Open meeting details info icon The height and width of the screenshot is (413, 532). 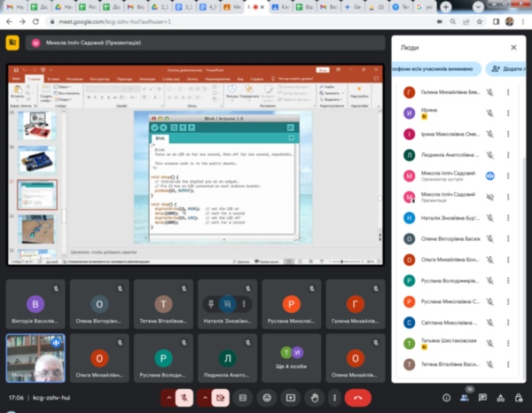coord(446,398)
